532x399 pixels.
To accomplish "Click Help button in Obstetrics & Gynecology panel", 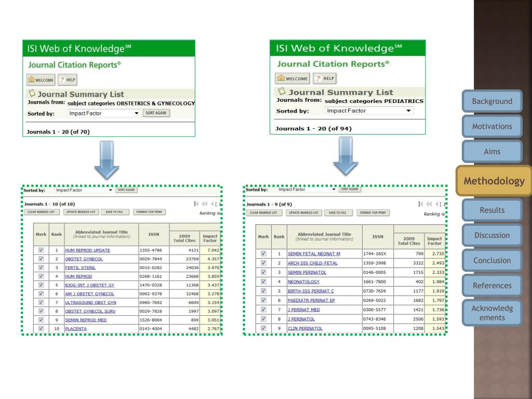I will click(68, 79).
